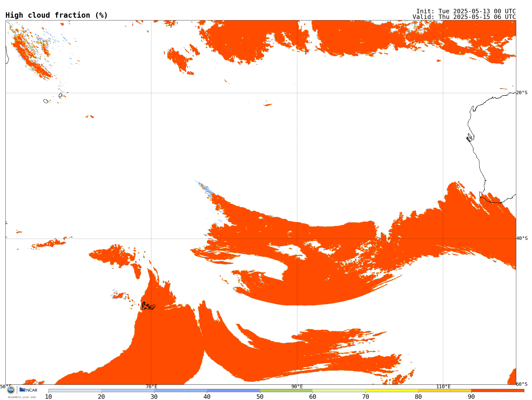Click the colorbar tick label 80
This screenshot has height=400, width=532.
tap(418, 397)
